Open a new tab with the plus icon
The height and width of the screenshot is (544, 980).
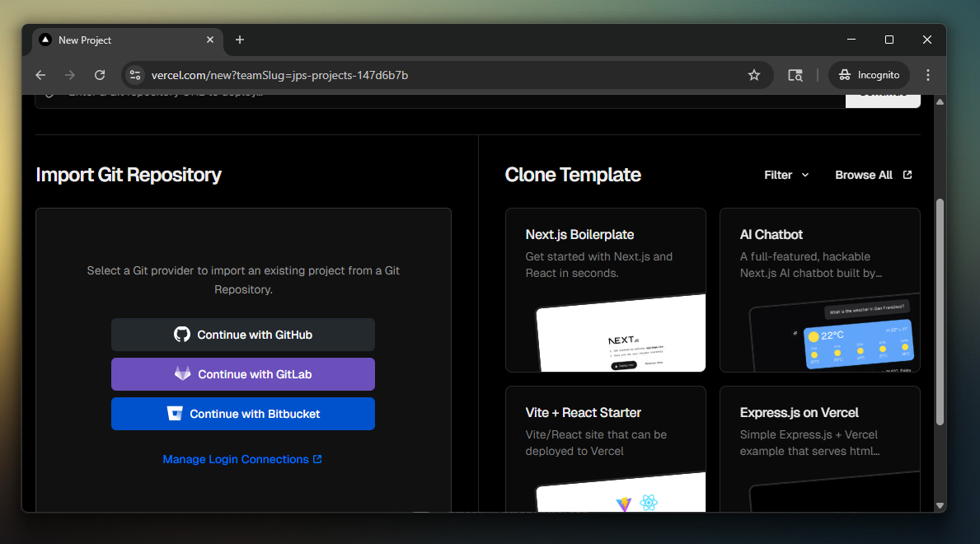tap(240, 40)
